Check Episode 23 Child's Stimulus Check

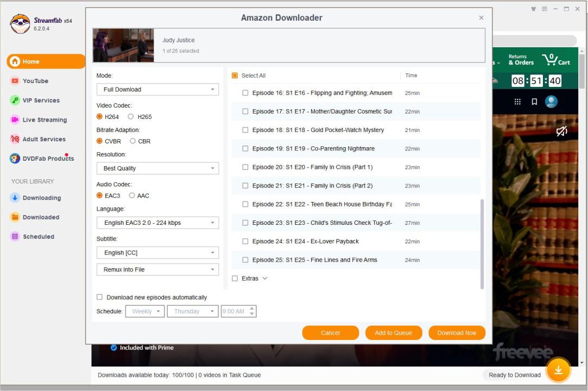245,223
